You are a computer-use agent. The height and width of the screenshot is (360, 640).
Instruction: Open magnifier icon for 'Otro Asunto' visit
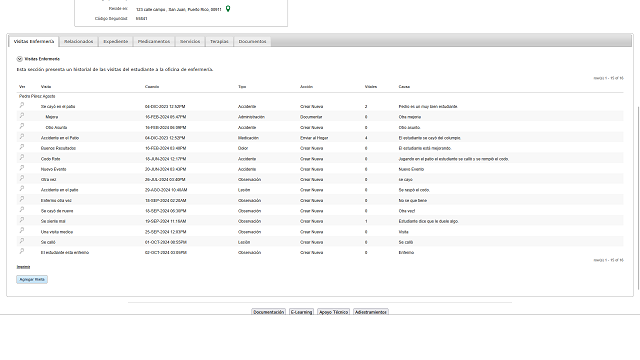[x=22, y=126]
